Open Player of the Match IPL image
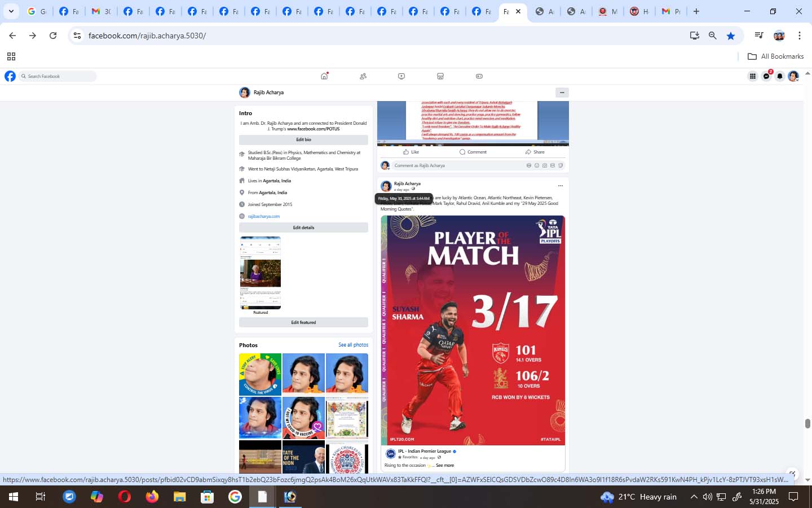The image size is (812, 508). coord(473,330)
